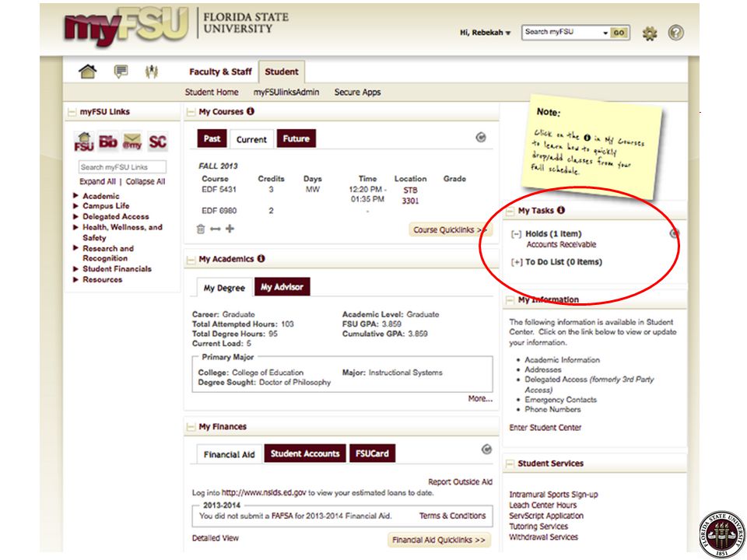Screen dimensions: 747x560
Task: Expand the Delegated Access links category
Action: tap(75, 216)
